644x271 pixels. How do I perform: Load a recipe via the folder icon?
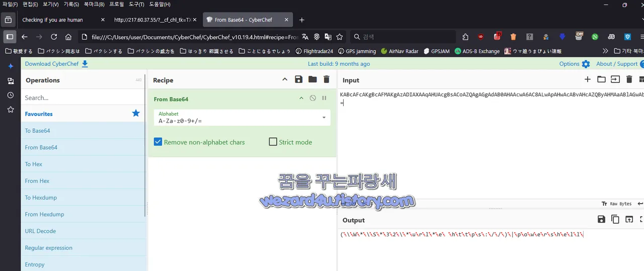tap(312, 79)
